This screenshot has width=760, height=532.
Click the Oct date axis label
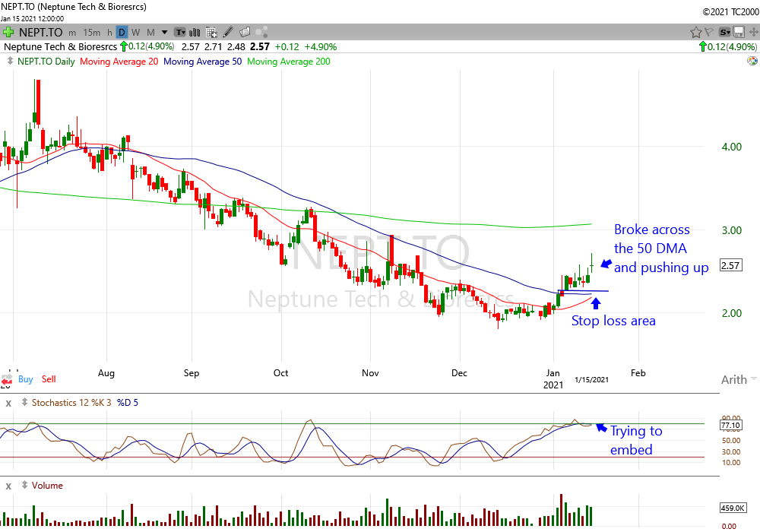[x=280, y=372]
